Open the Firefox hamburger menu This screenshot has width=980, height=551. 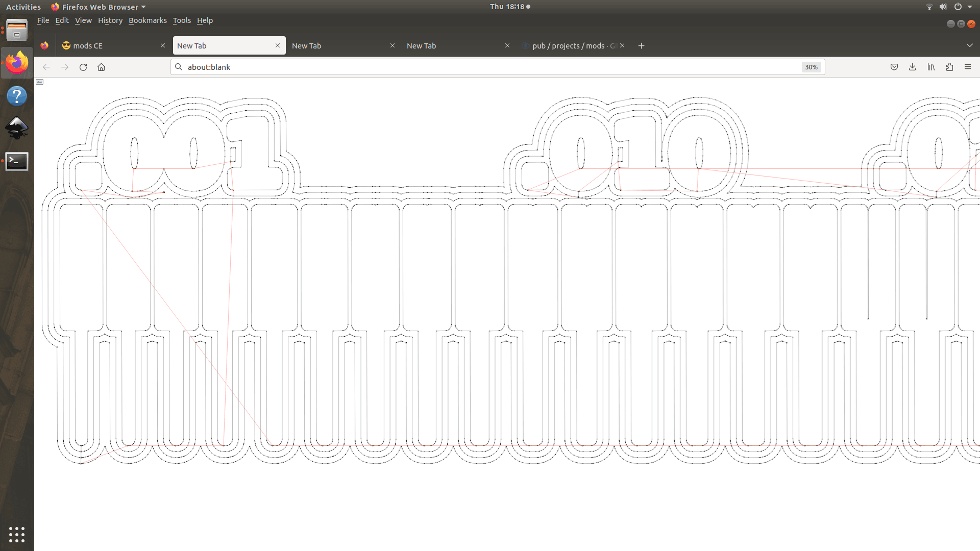tap(967, 67)
